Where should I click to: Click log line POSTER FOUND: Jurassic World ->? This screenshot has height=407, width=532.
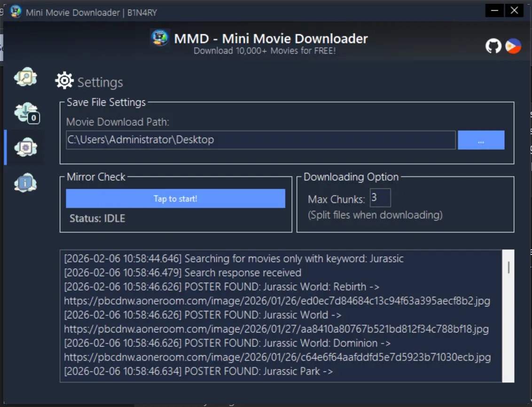click(203, 315)
